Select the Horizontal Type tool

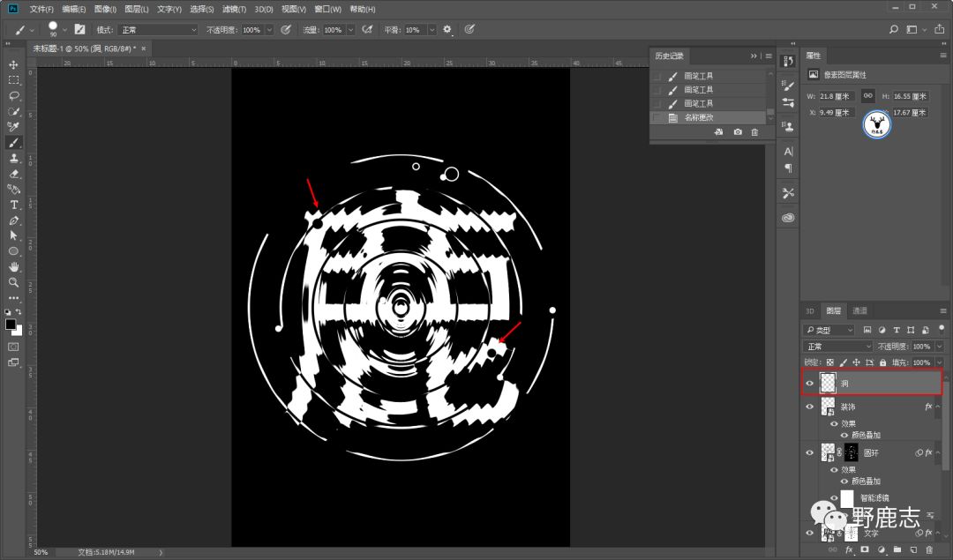13,205
